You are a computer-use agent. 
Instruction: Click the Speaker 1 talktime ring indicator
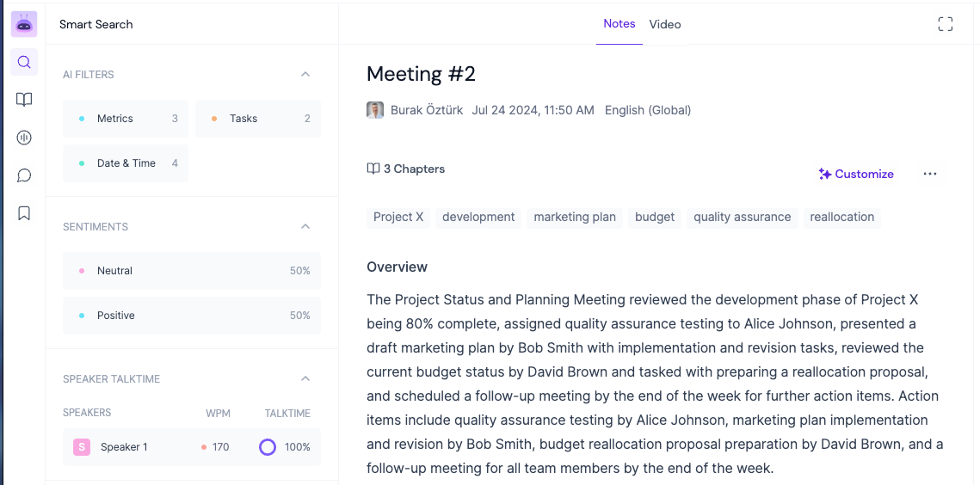coord(268,447)
